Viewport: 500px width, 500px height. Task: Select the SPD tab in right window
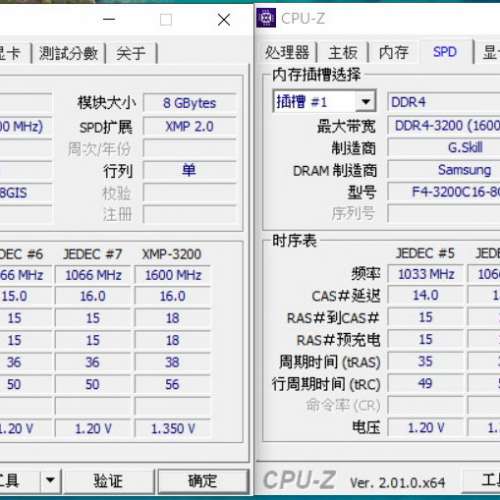[x=445, y=52]
